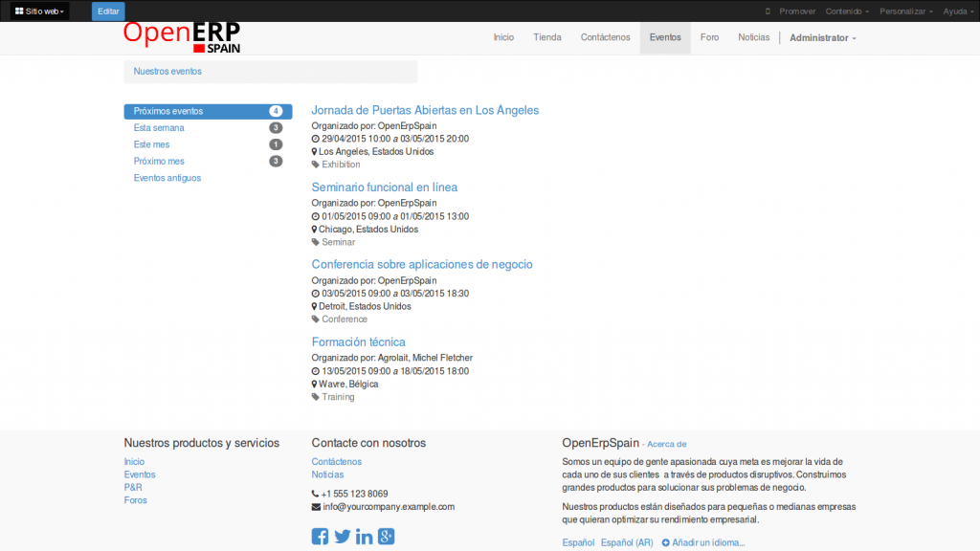The width and height of the screenshot is (980, 551).
Task: Click the Training tag label
Action: 338,397
